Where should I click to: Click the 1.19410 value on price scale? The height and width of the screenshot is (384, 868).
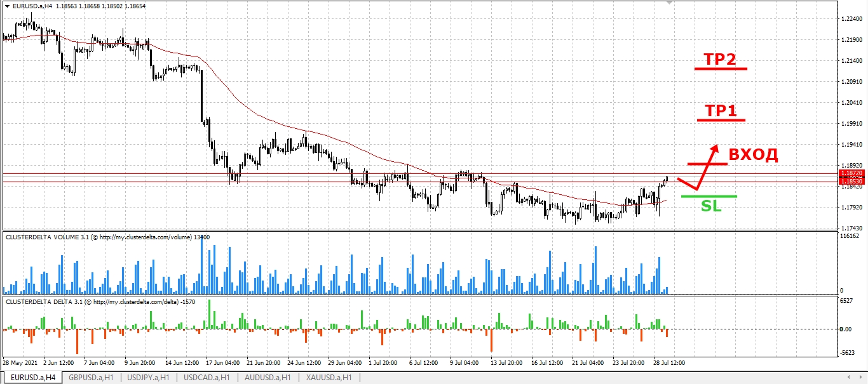coord(851,144)
